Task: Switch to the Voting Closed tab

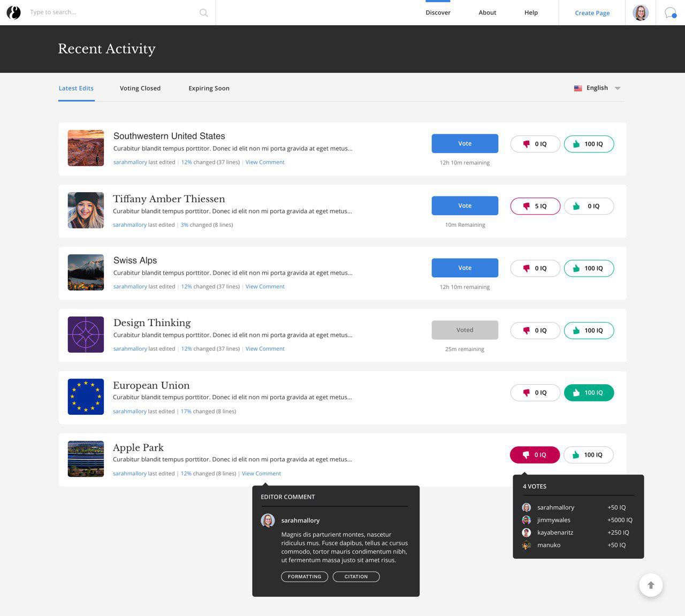Action: pos(140,88)
